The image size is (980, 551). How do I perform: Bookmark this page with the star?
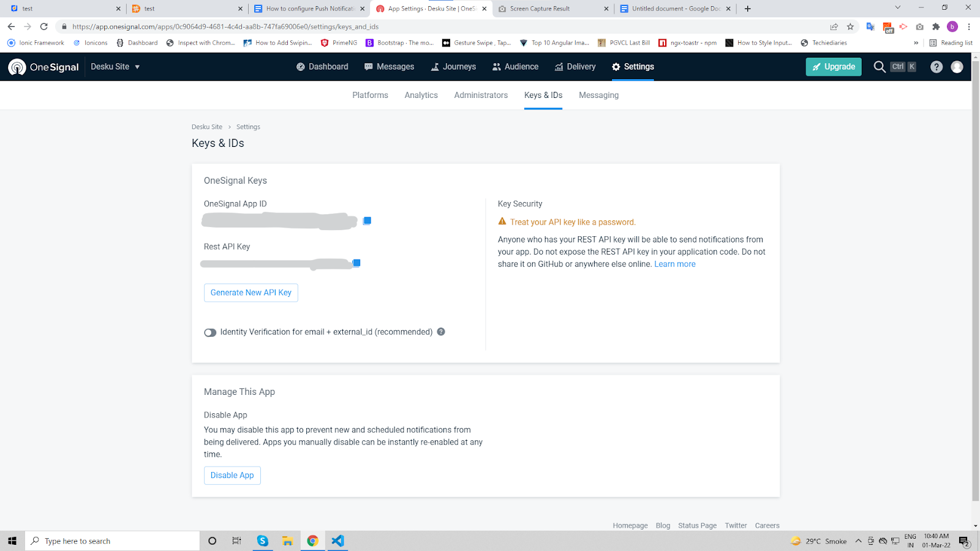pos(850,26)
